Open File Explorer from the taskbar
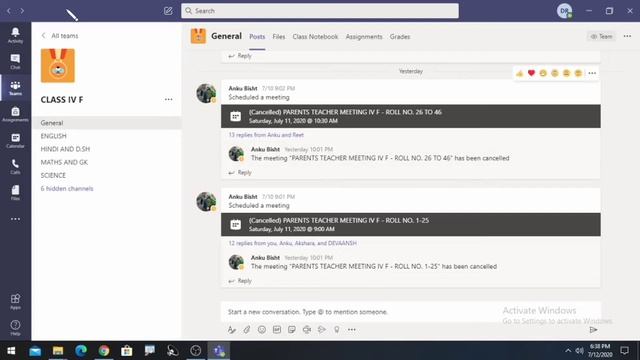The height and width of the screenshot is (360, 640). 58,351
